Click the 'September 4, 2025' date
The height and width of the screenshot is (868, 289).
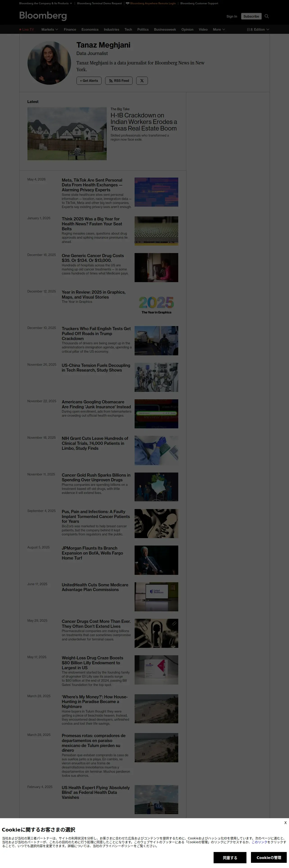coord(41,511)
